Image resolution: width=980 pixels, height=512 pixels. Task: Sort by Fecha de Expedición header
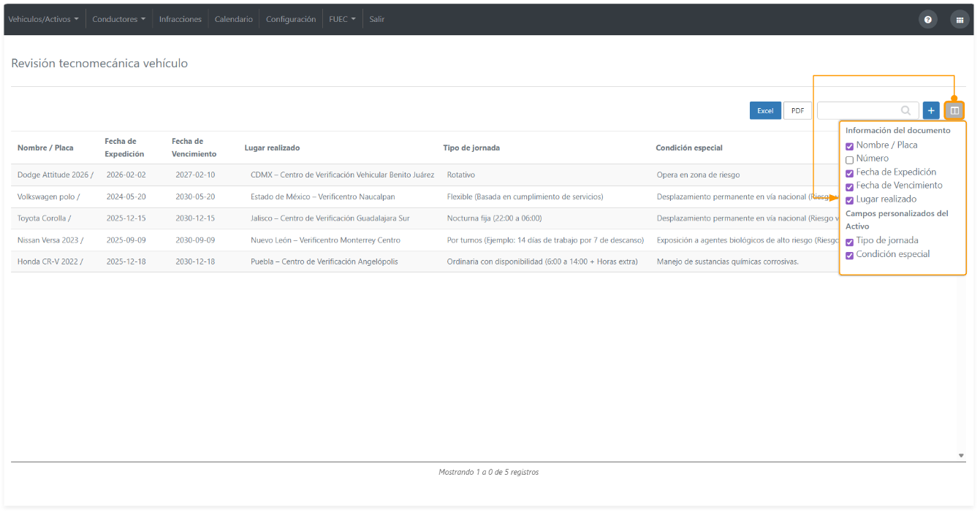[124, 148]
